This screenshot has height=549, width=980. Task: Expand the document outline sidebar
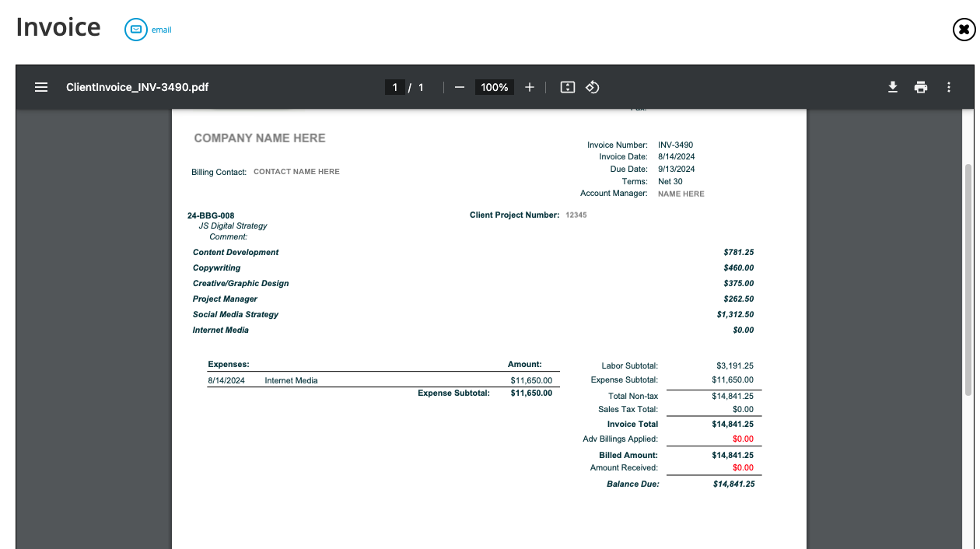pyautogui.click(x=40, y=87)
